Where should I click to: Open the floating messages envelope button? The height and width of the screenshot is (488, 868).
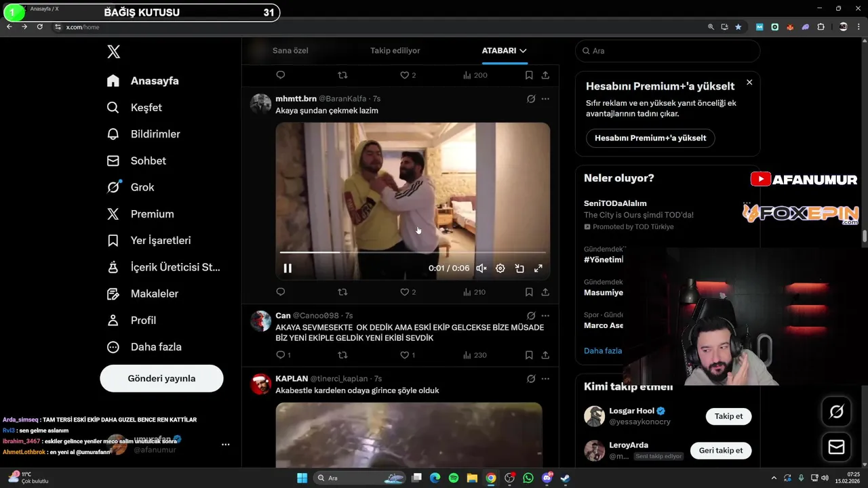pos(836,447)
